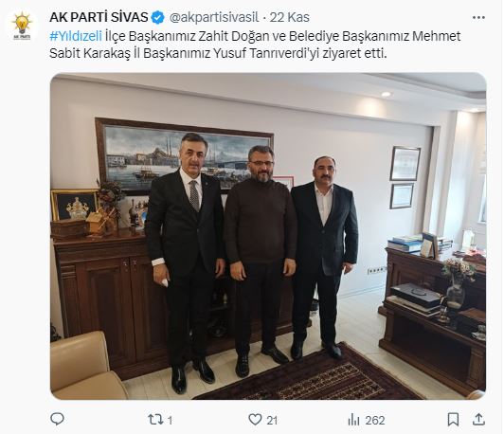Open view analytics bar chart icon
The width and height of the screenshot is (504, 434).
[x=354, y=420]
